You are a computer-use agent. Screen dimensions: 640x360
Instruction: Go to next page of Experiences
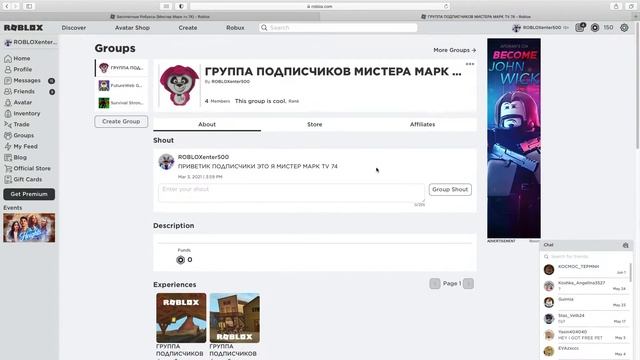[469, 284]
